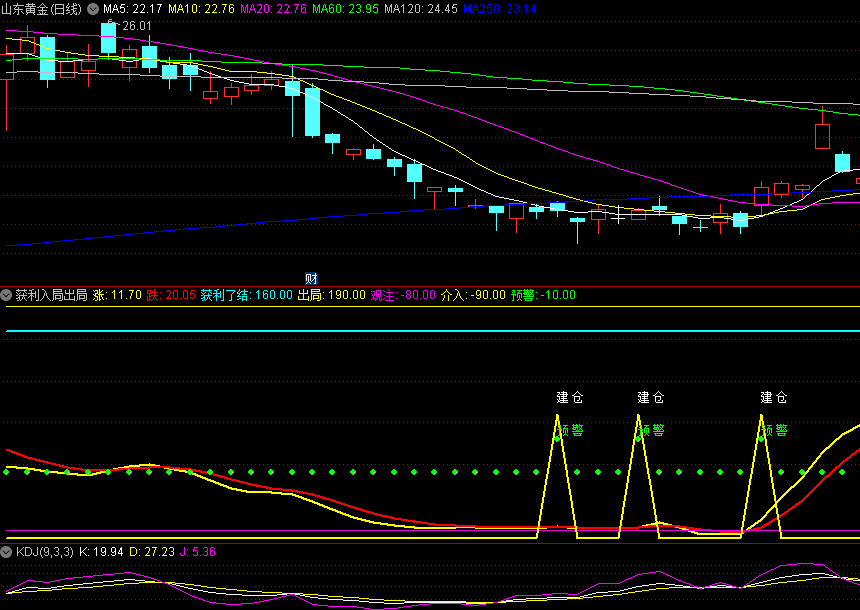Open the KDJ(9,3,3) indicator dropdown arrow
This screenshot has width=860, height=610.
(x=6, y=552)
